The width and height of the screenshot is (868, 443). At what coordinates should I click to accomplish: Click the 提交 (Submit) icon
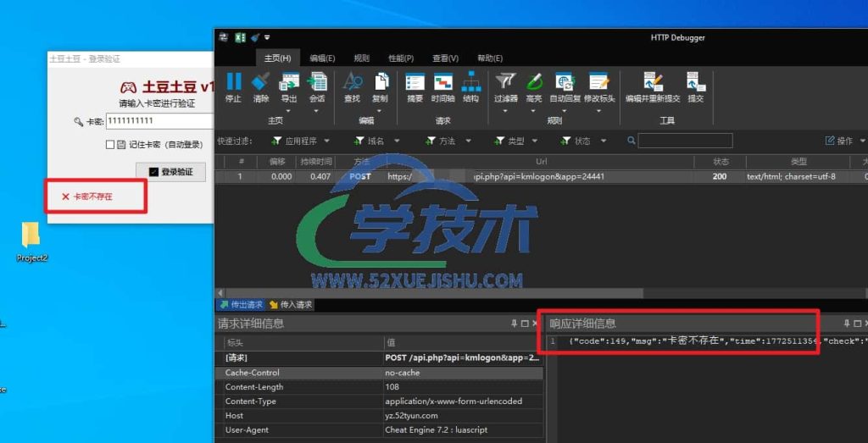pyautogui.click(x=695, y=83)
